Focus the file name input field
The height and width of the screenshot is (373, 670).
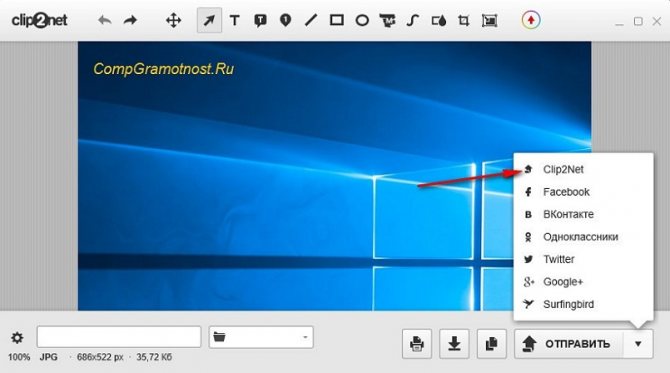[x=119, y=337]
